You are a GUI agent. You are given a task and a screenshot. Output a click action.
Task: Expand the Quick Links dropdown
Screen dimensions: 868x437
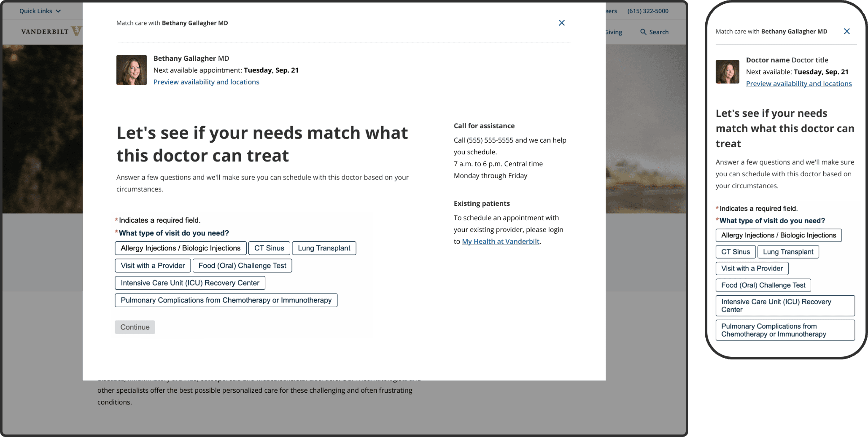point(40,11)
